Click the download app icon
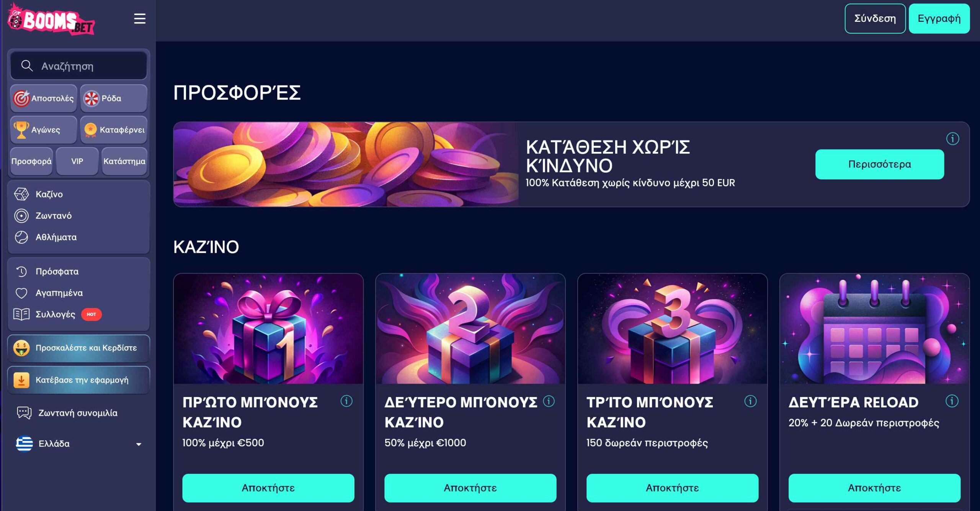Screen dimensions: 980x511 [x=21, y=380]
